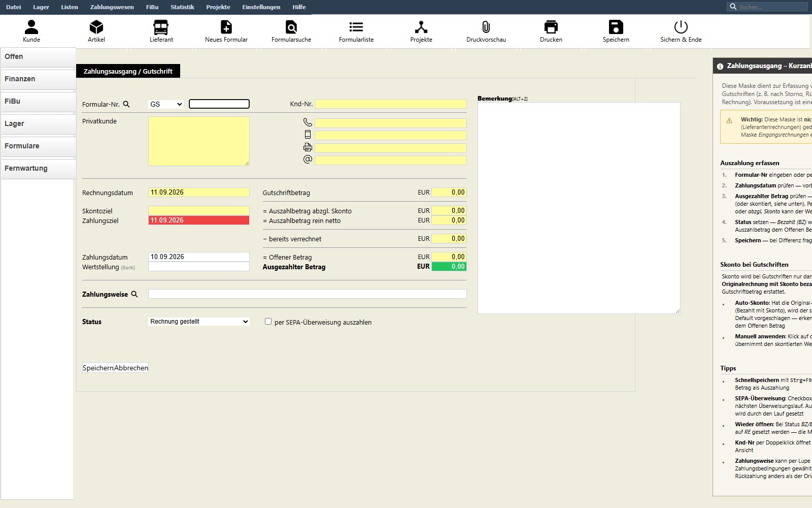Click the telephone icon beside phone field

[x=308, y=122]
